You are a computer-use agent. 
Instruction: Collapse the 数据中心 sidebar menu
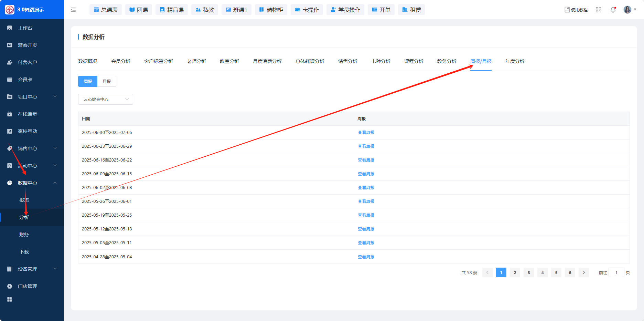[32, 183]
